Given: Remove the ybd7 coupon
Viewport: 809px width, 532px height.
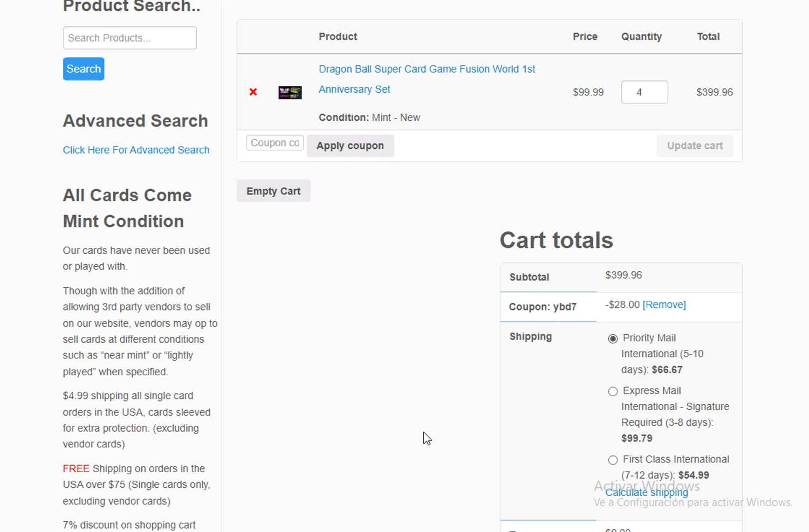Looking at the screenshot, I should point(664,305).
